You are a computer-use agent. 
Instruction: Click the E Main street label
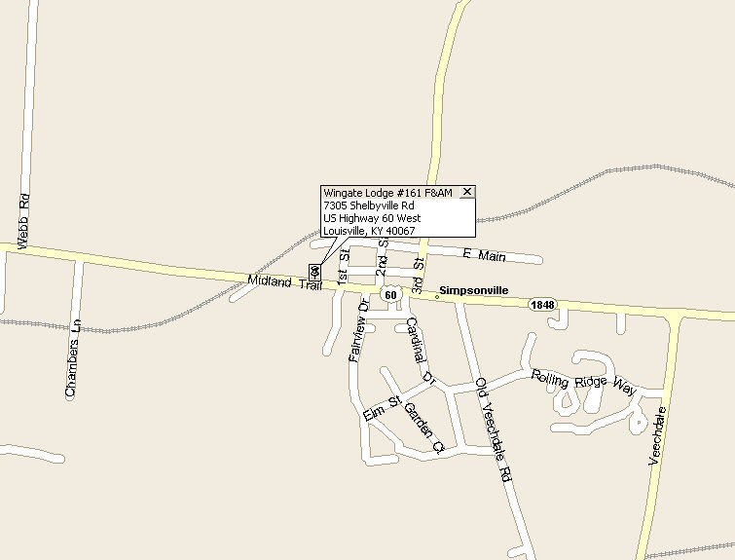pos(484,255)
